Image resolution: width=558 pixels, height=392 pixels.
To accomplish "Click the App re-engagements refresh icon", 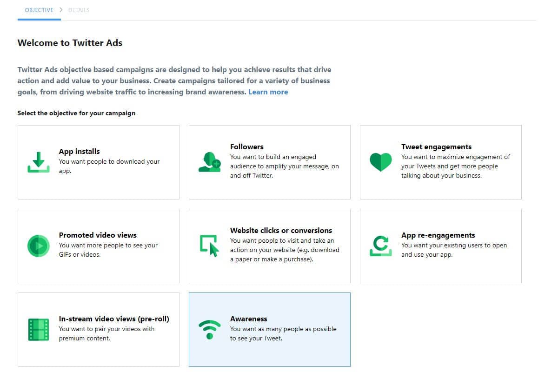I will [380, 246].
